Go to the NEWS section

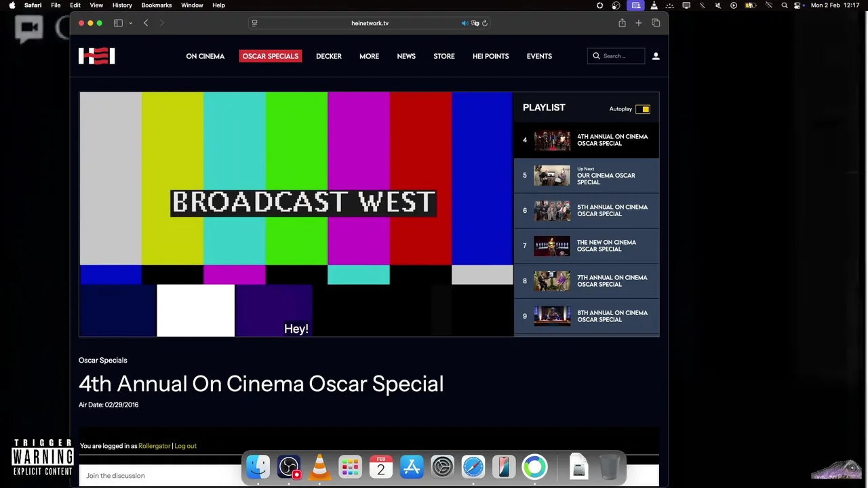point(406,56)
